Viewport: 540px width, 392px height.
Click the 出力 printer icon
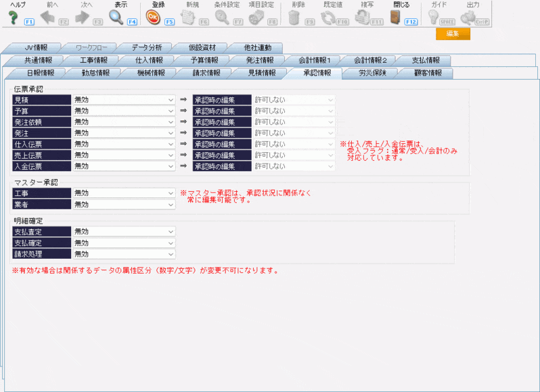[468, 18]
